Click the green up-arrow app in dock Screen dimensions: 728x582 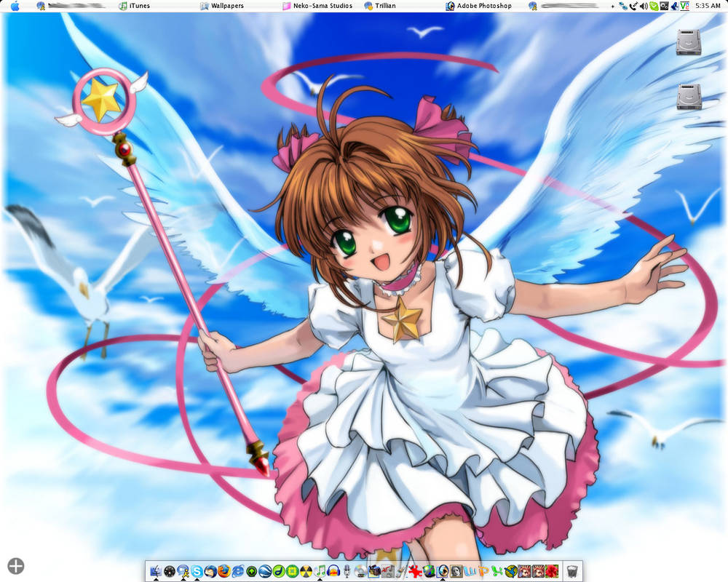click(252, 571)
